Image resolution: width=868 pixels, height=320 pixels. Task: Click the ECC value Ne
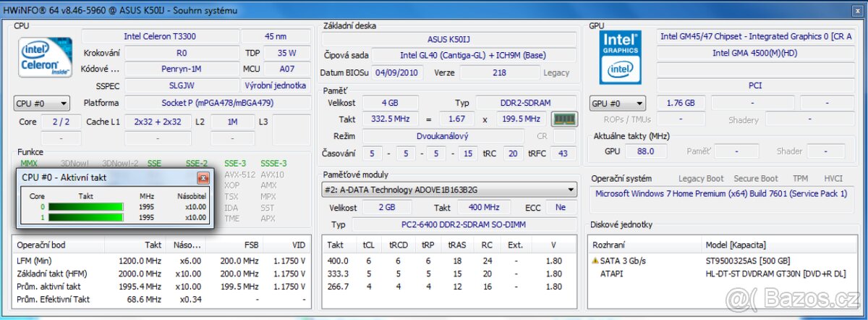point(561,208)
